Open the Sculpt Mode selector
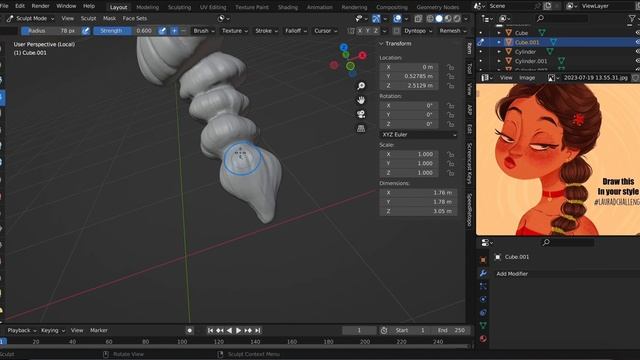The width and height of the screenshot is (640, 360). coord(31,18)
